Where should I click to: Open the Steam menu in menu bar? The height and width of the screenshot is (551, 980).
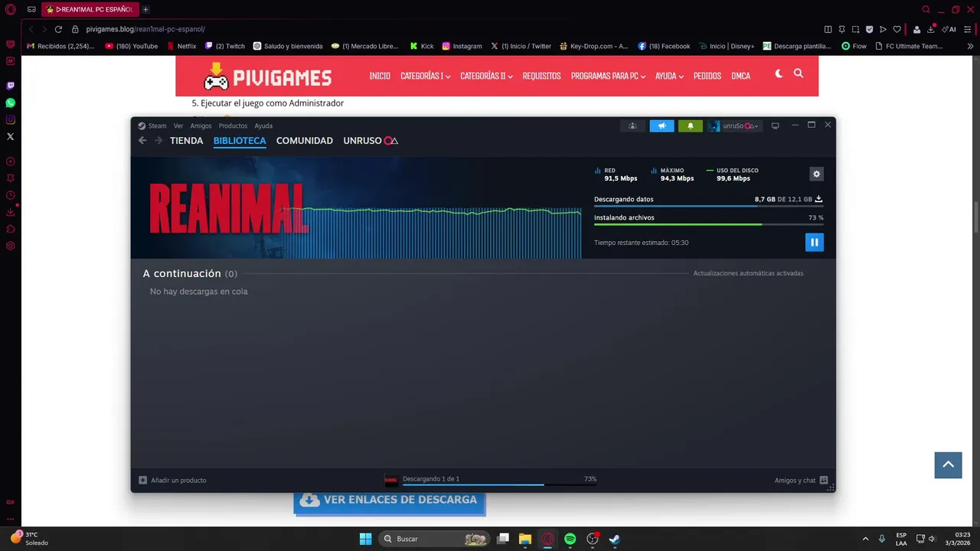[x=152, y=126]
